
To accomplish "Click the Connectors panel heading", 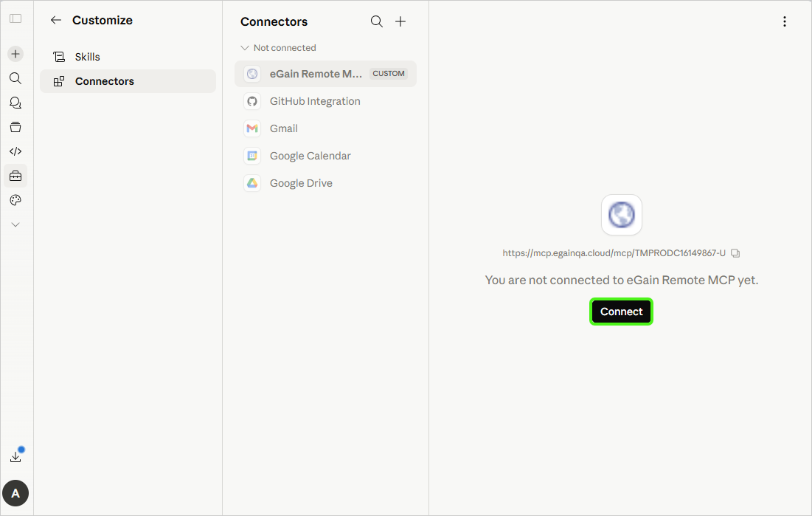I will pyautogui.click(x=274, y=22).
